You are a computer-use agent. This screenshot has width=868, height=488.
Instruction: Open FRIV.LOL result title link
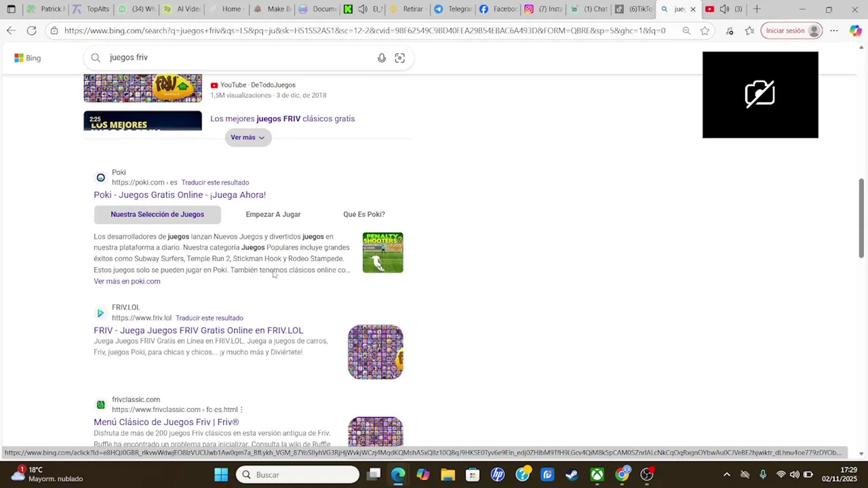point(199,331)
